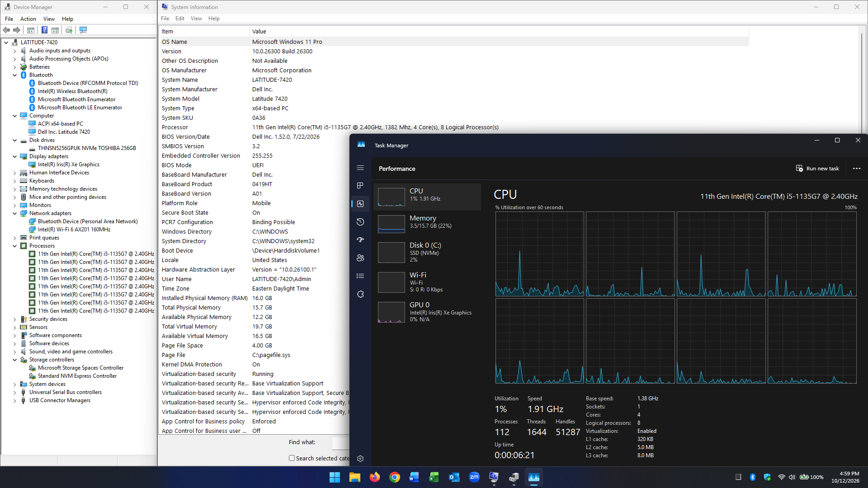The height and width of the screenshot is (488, 868).
Task: Open Action menu in Device Manager
Action: [28, 19]
